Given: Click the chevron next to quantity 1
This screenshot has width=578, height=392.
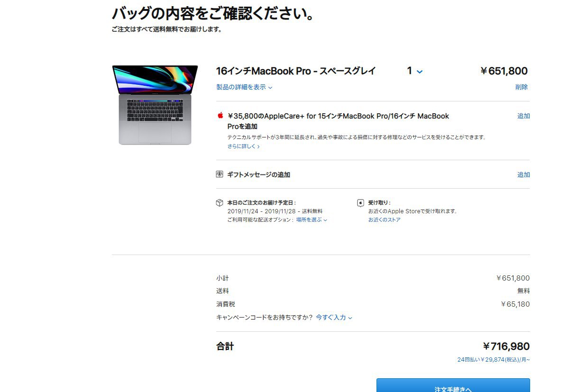Looking at the screenshot, I should coord(420,72).
